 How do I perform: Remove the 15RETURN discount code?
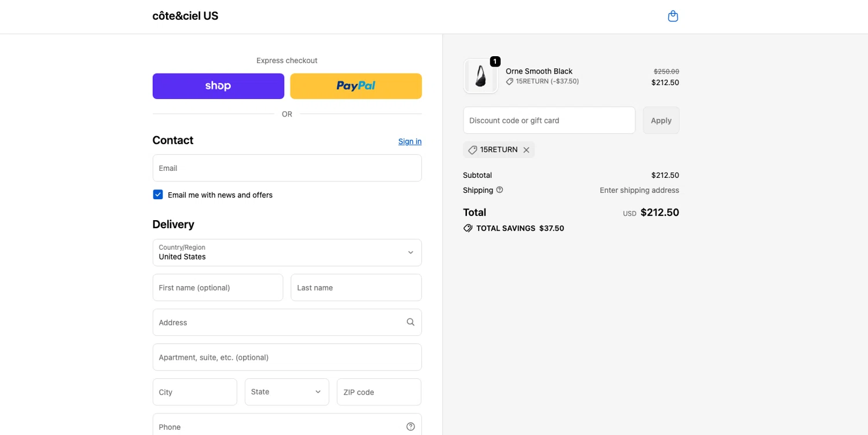[x=526, y=150]
